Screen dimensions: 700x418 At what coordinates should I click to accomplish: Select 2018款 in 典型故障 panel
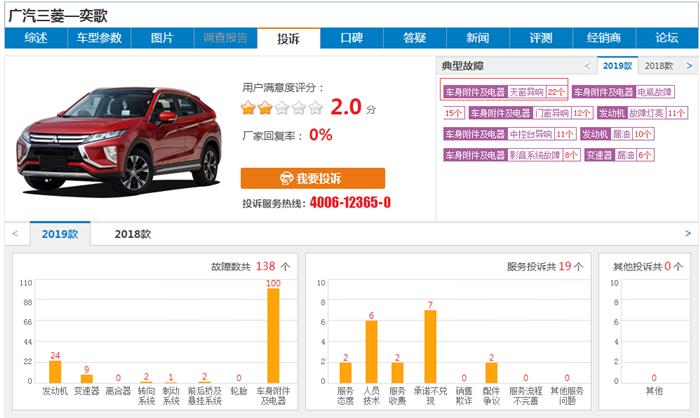(658, 66)
